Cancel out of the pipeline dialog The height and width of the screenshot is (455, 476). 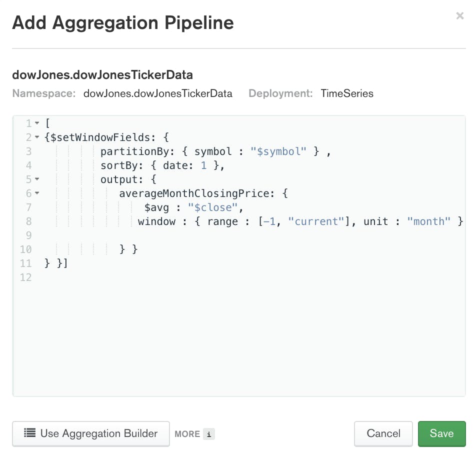pos(383,433)
